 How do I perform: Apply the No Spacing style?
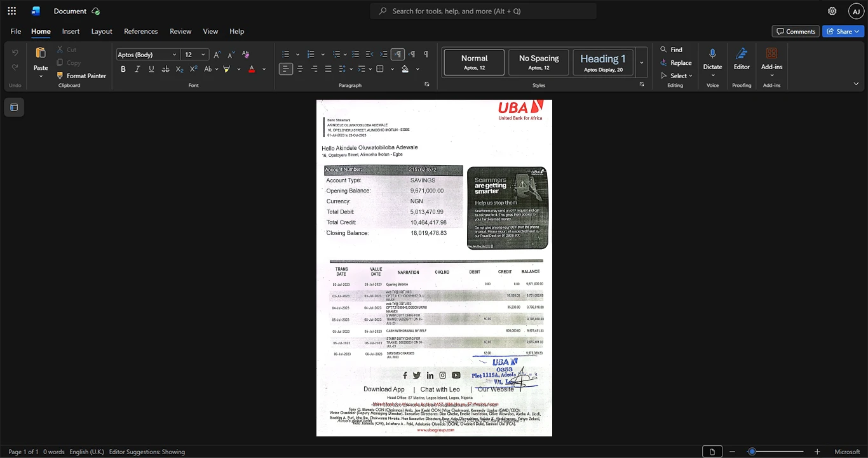point(539,62)
